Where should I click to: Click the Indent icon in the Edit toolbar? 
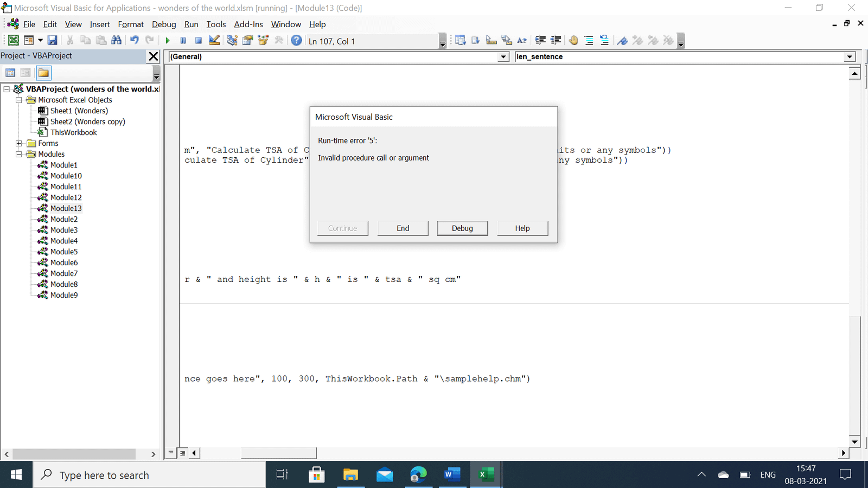coord(540,41)
